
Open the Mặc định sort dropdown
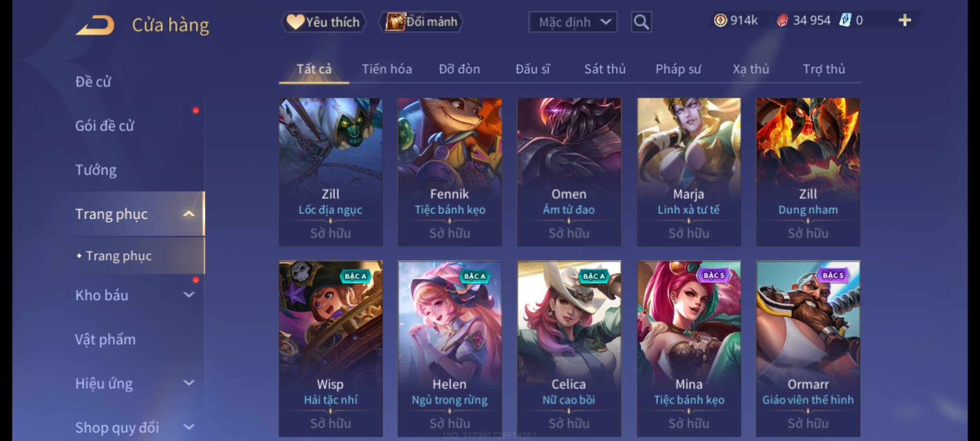click(x=572, y=22)
